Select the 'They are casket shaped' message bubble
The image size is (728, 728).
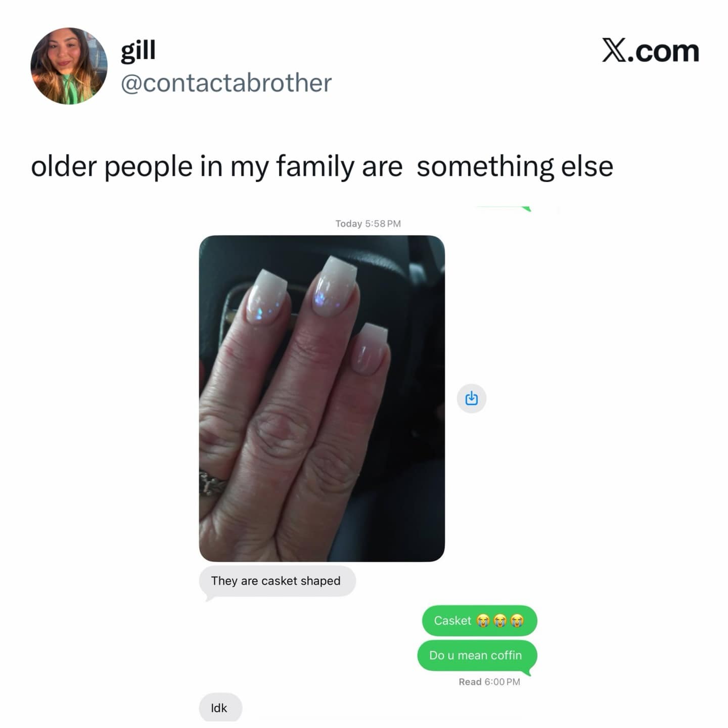click(x=277, y=581)
